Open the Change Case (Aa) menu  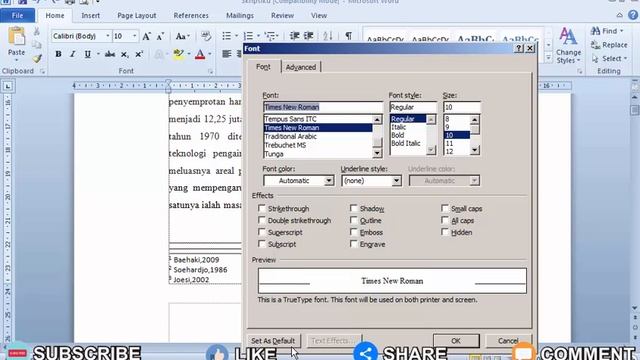point(182,36)
